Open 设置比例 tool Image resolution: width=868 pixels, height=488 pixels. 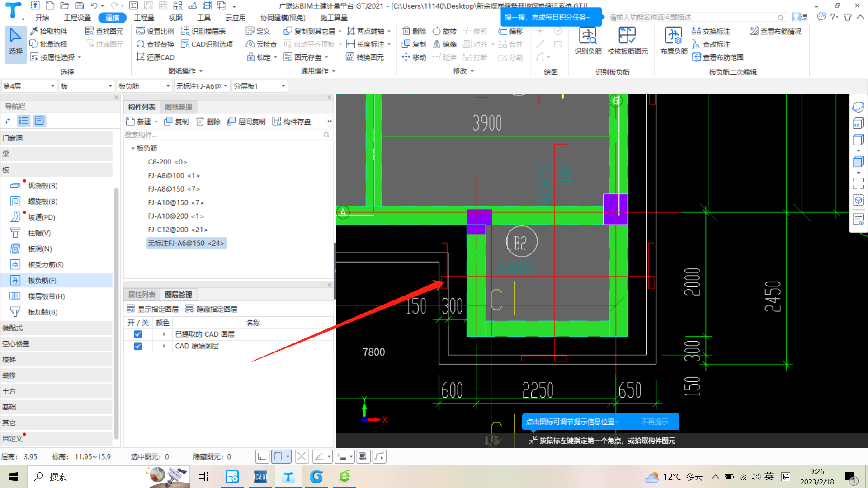[x=155, y=31]
